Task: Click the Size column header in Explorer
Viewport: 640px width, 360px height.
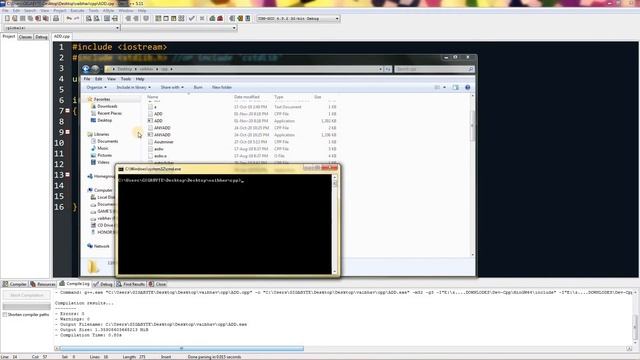Action: (x=318, y=97)
